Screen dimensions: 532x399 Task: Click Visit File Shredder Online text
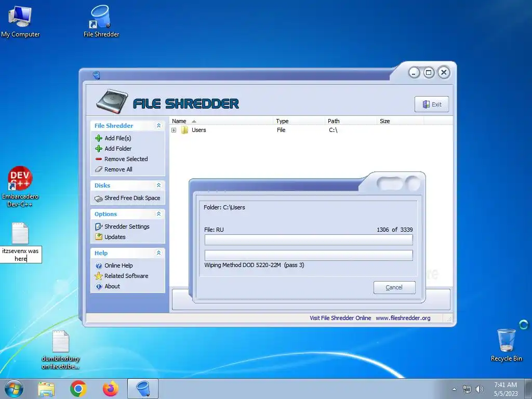click(340, 318)
